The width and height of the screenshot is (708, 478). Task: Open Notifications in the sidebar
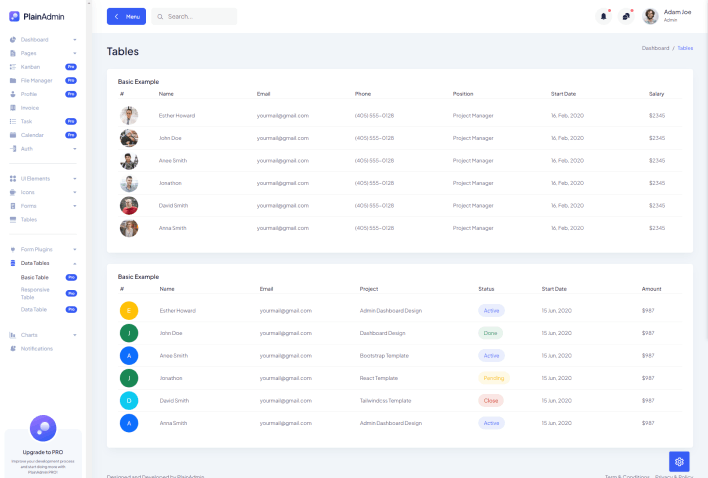point(36,348)
